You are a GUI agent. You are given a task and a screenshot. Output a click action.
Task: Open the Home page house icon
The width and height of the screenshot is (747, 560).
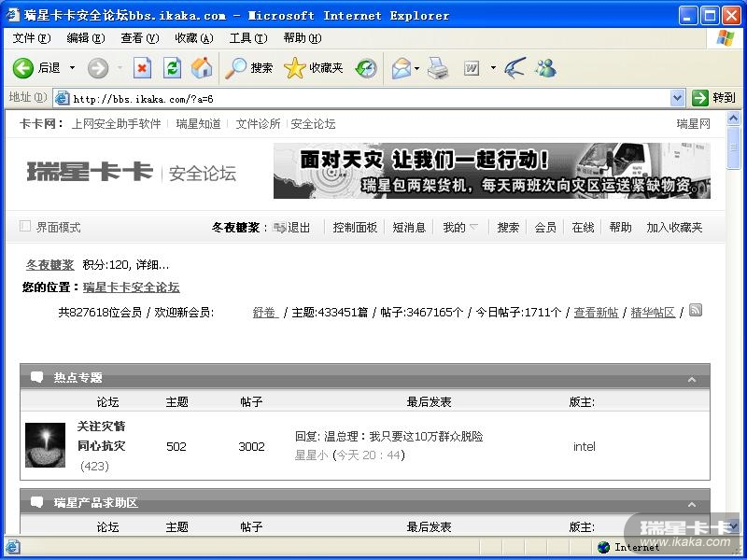(x=202, y=68)
